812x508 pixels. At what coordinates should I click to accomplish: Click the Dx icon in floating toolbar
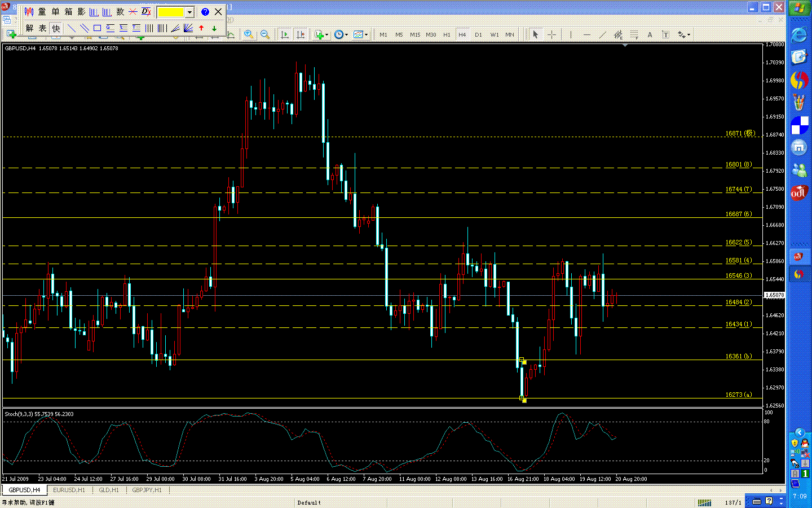click(146, 12)
